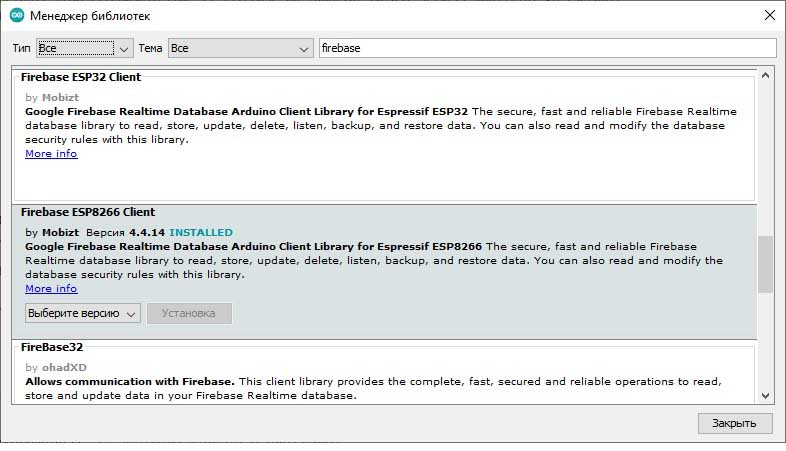Open the Тема filter dropdown

pos(240,48)
